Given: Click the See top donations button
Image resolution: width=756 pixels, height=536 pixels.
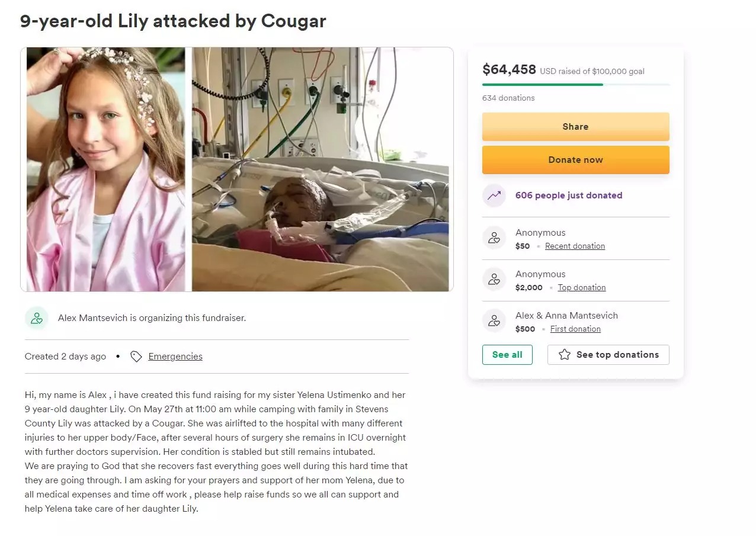Looking at the screenshot, I should [608, 355].
